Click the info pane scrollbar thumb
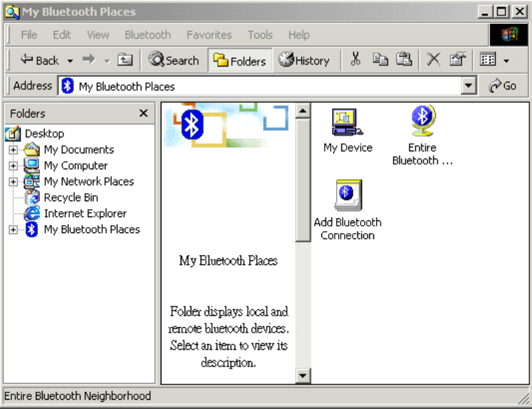The width and height of the screenshot is (532, 409). [303, 180]
